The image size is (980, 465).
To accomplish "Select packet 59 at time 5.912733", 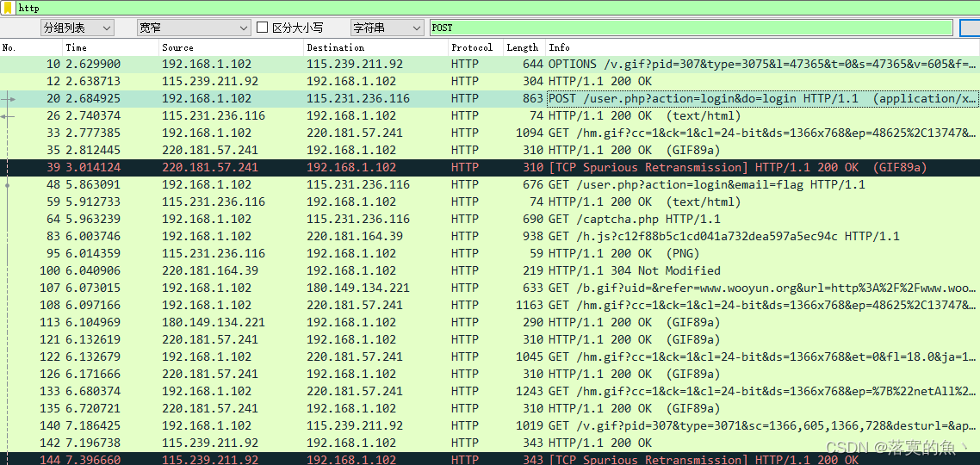I will tap(490, 201).
